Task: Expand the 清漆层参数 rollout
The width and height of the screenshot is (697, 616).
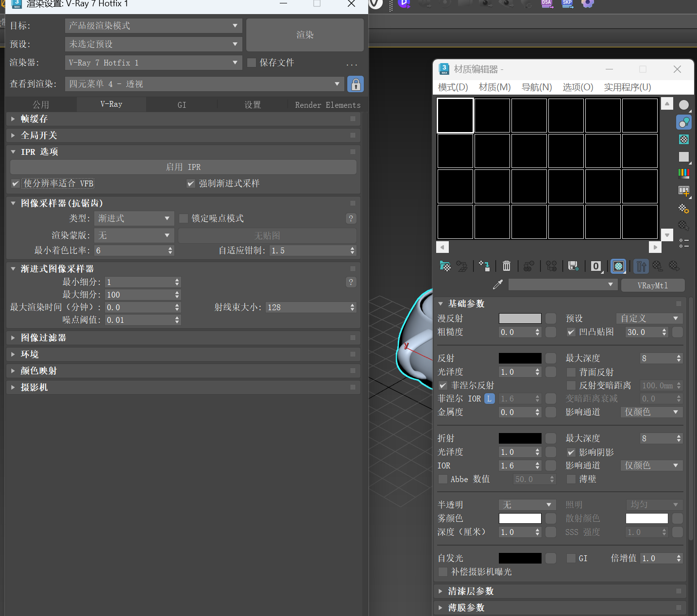Action: (x=560, y=591)
